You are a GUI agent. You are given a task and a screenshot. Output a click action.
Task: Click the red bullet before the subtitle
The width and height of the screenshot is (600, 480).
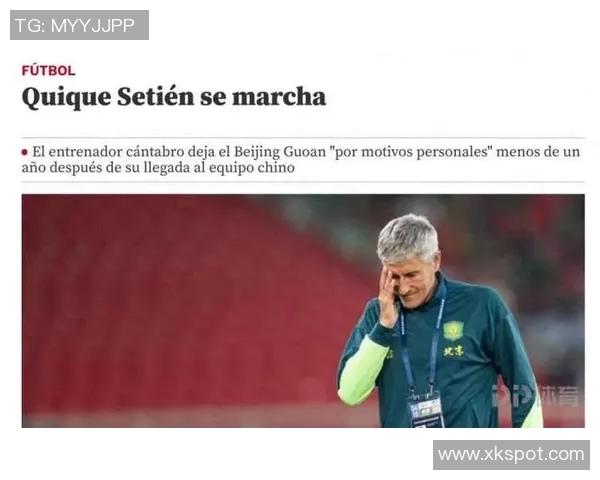(x=24, y=152)
